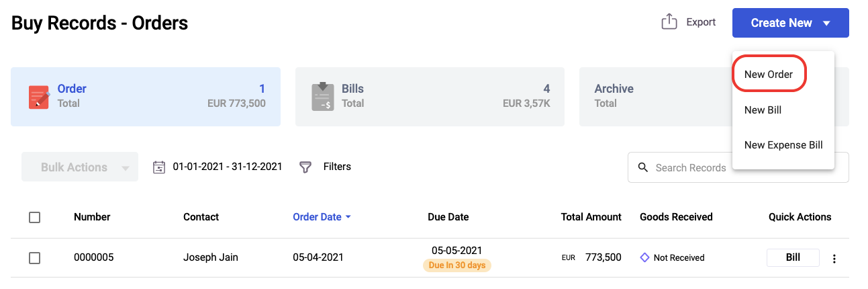Open the three-dot menu for order 0000005

(834, 258)
